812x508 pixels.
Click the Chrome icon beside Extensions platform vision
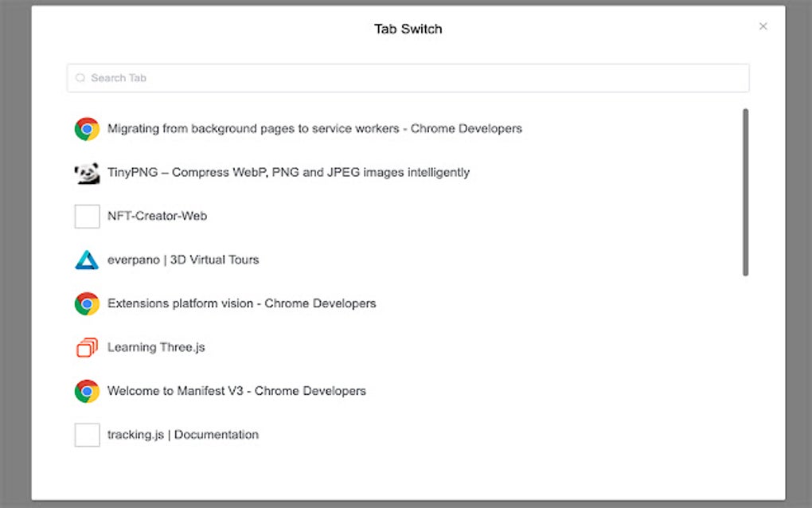coord(87,304)
